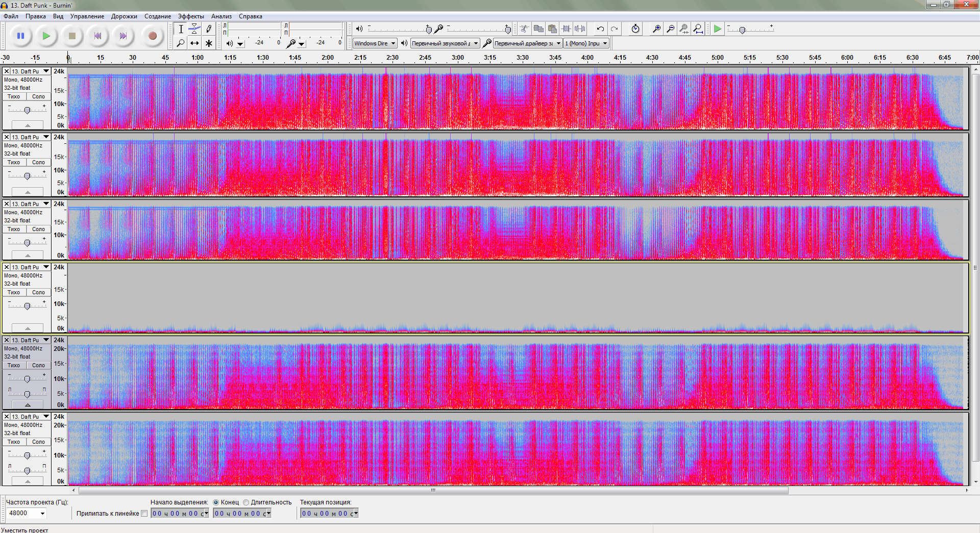
Task: Close the first track with its X
Action: tap(7, 71)
